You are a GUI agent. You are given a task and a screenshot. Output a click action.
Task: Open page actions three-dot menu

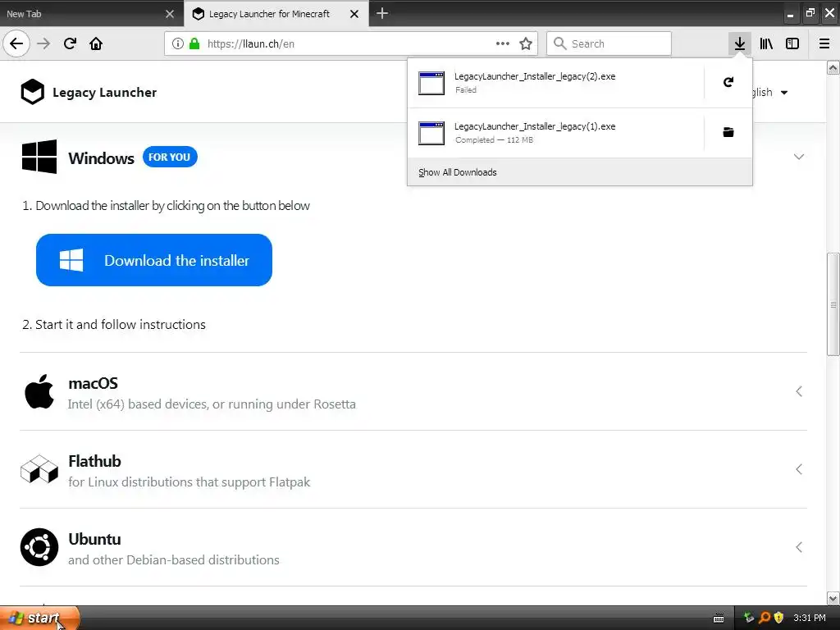(503, 43)
